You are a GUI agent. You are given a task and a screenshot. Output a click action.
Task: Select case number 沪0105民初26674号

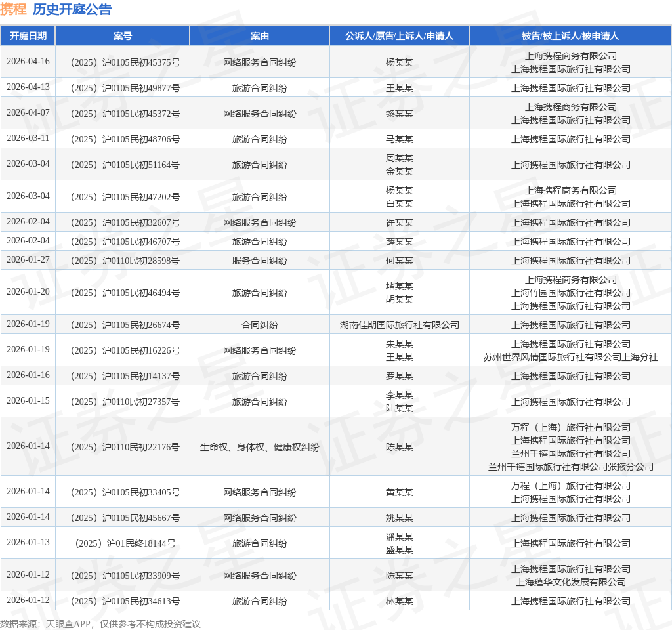pos(125,325)
